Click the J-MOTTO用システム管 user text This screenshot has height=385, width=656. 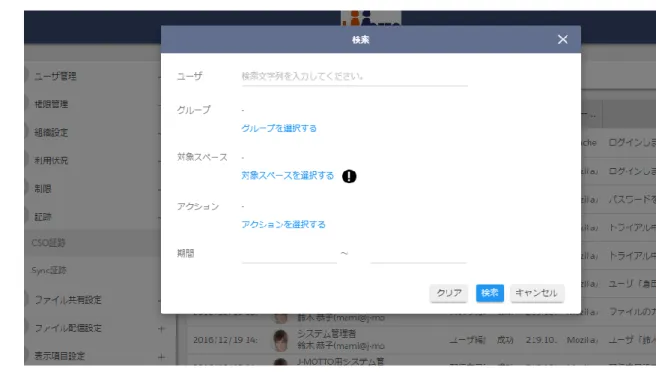coord(341,362)
